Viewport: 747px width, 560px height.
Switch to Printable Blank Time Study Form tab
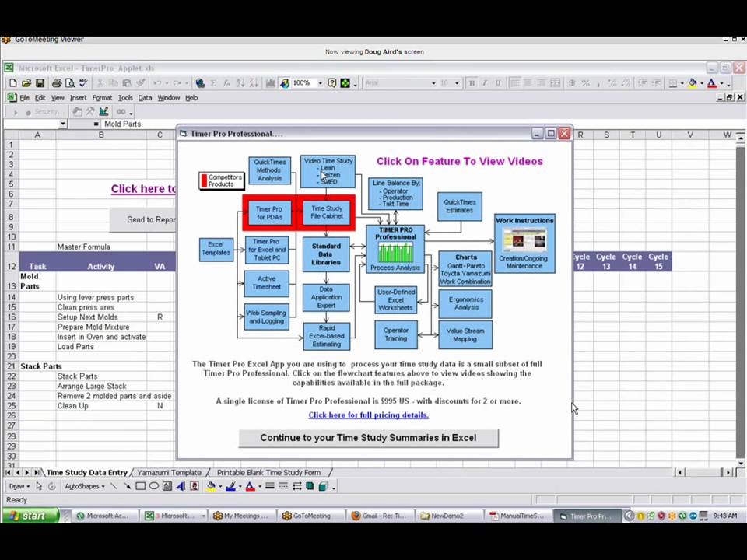pos(268,472)
